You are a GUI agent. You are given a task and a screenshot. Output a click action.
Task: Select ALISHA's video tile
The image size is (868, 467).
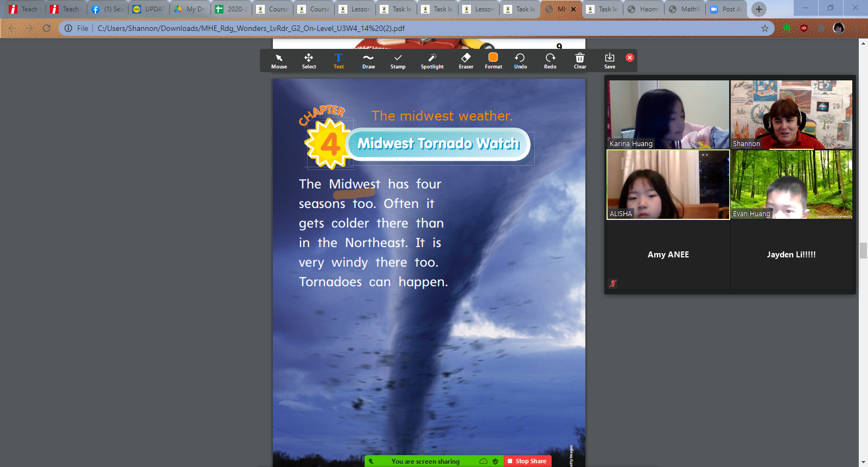click(668, 185)
